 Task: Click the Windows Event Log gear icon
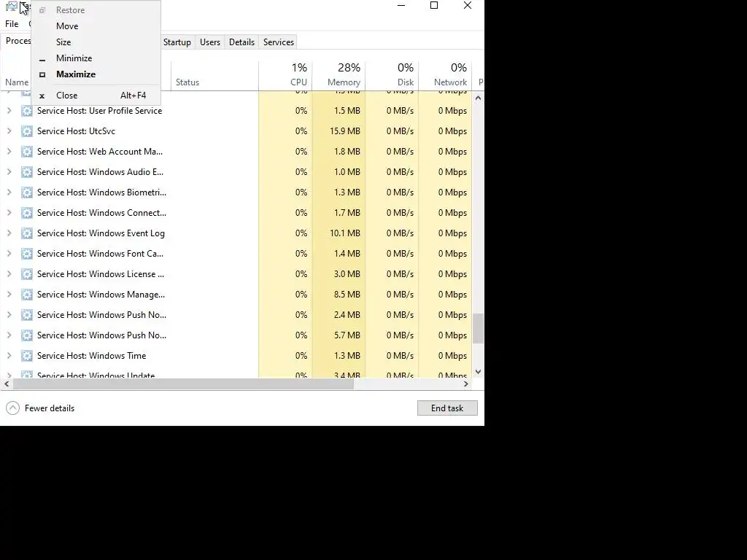coord(27,234)
